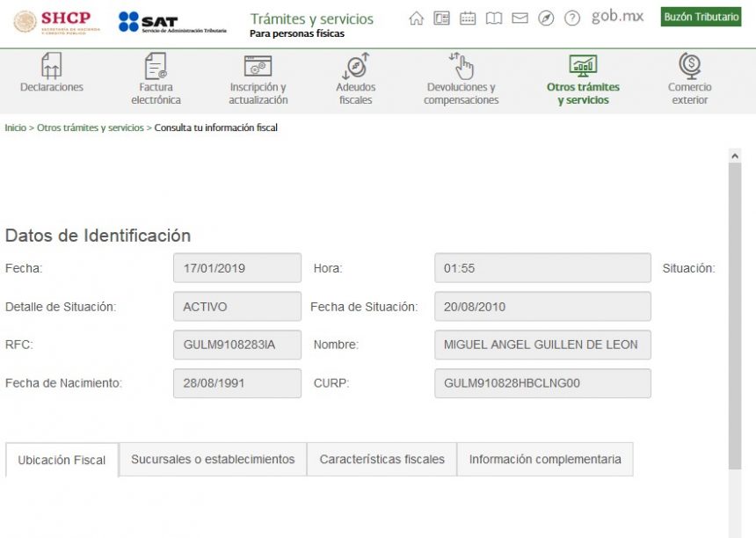Open the Comercio exterior section

point(690,81)
